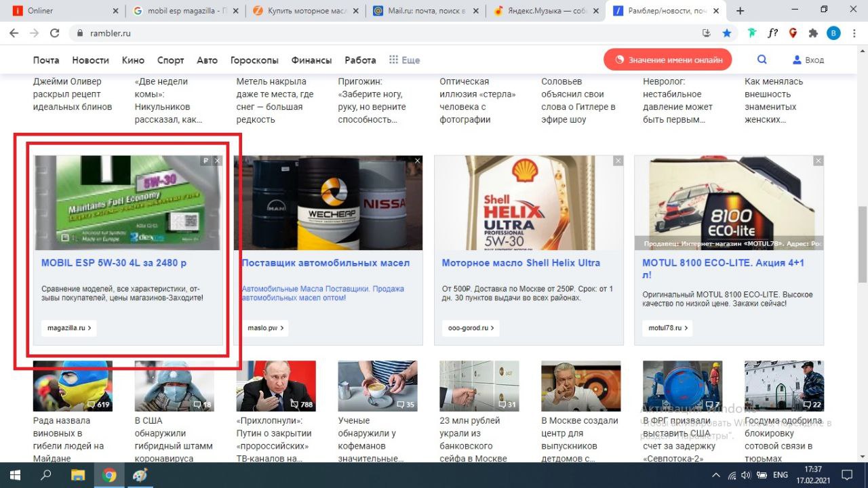Screen dimensions: 868x488
Task: Open coffee cup news thumbnail
Action: click(378, 386)
